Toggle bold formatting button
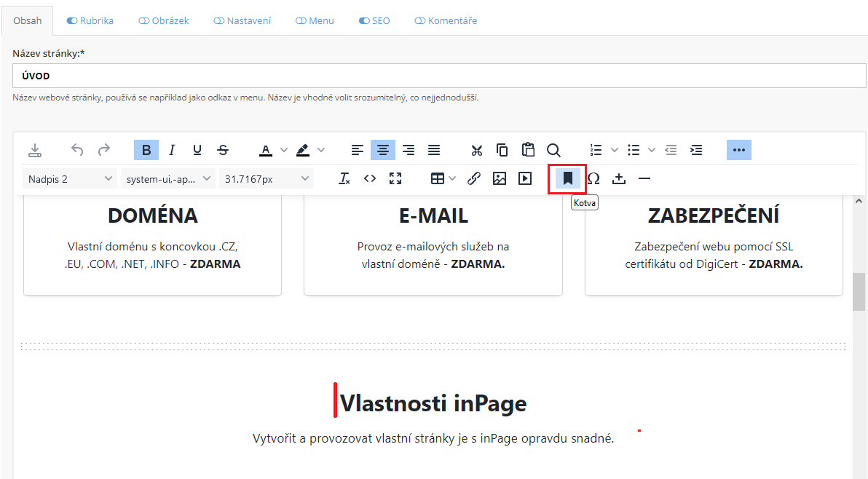868x479 pixels. [146, 150]
